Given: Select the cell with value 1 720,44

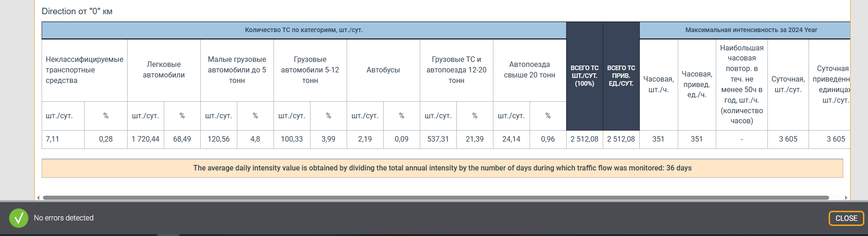Looking at the screenshot, I should (x=145, y=139).
